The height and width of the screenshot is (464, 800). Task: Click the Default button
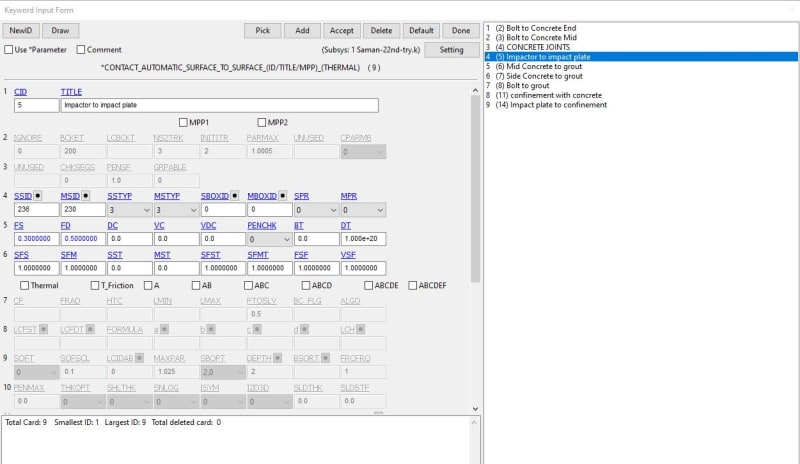(x=421, y=31)
